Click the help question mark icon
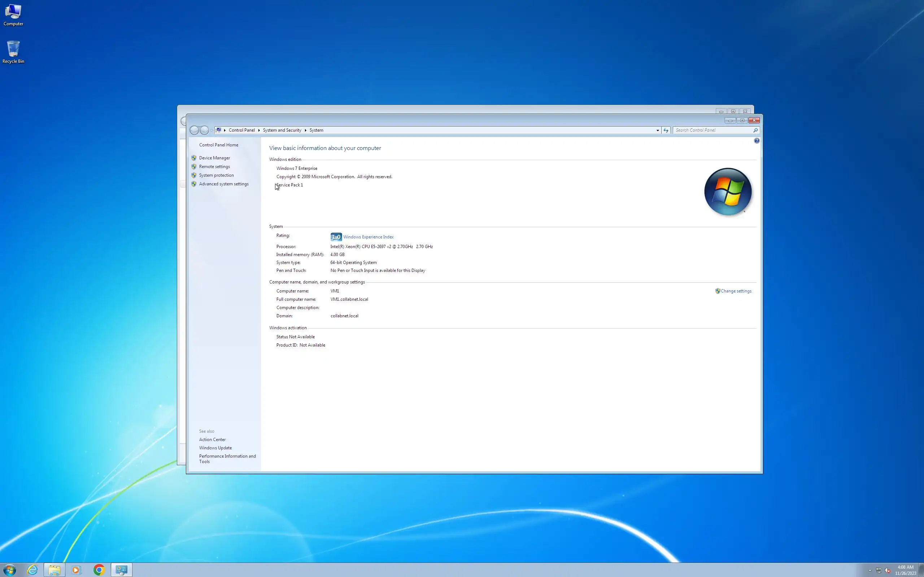 coord(757,141)
